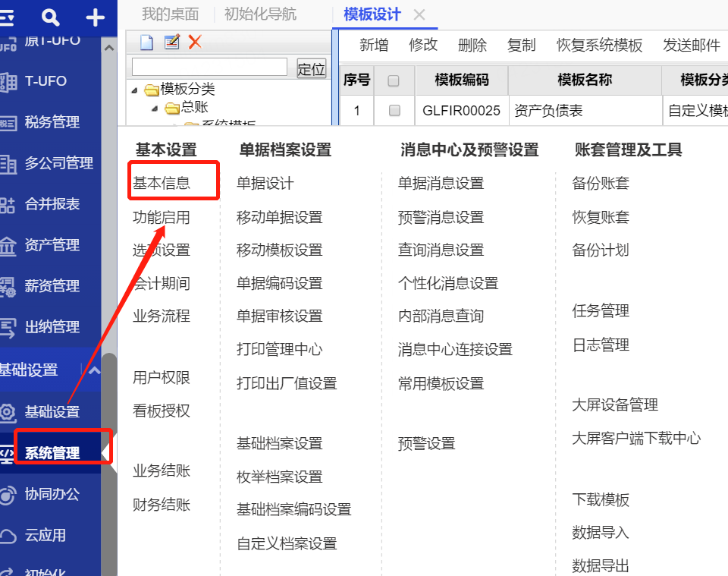Image resolution: width=728 pixels, height=576 pixels.
Task: Open 内部消息查询 link
Action: [441, 316]
